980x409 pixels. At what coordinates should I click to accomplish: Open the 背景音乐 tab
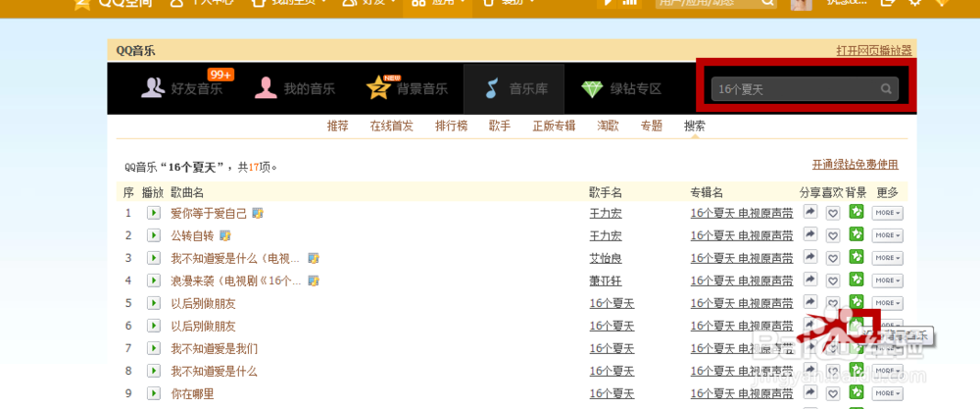(408, 88)
